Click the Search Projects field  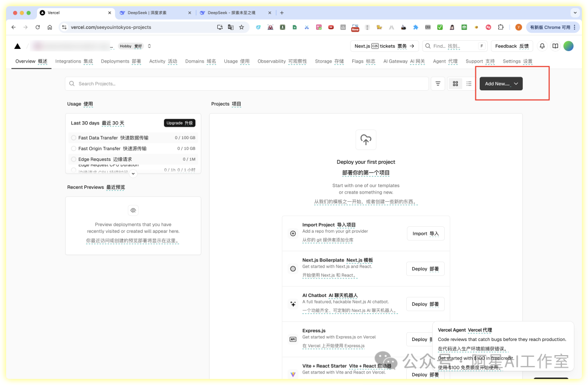click(247, 84)
